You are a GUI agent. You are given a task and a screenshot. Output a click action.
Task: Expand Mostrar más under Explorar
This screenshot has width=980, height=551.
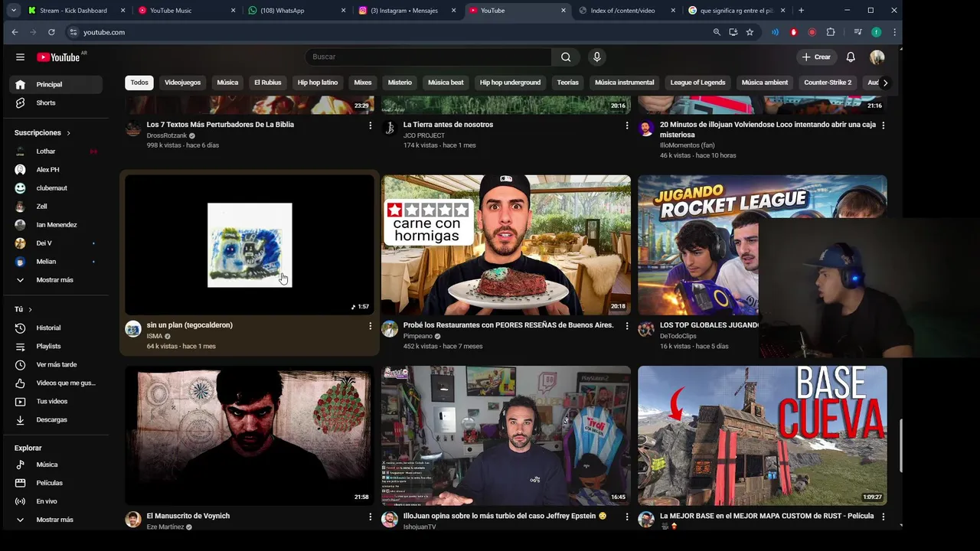click(x=55, y=520)
